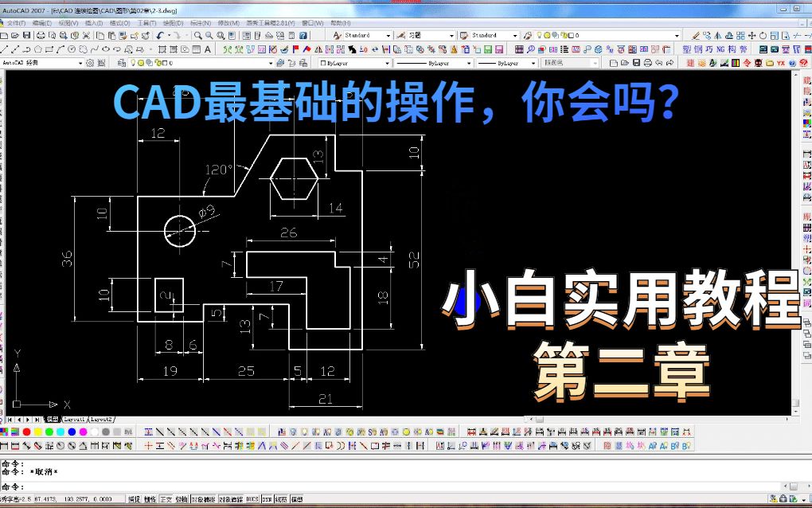The width and height of the screenshot is (812, 508).
Task: Expand the AutoCAD 经典 workspace dropdown
Action: coord(81,62)
